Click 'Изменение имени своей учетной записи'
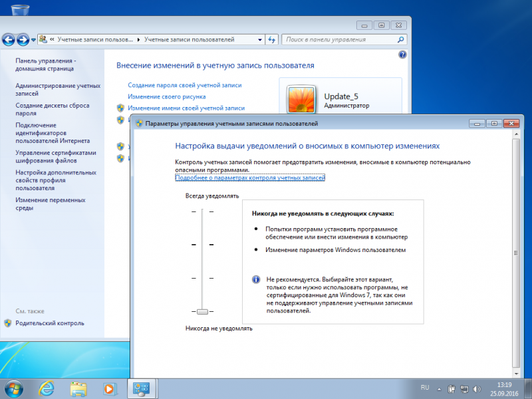Screen dimensions: 532x399 coord(186,108)
